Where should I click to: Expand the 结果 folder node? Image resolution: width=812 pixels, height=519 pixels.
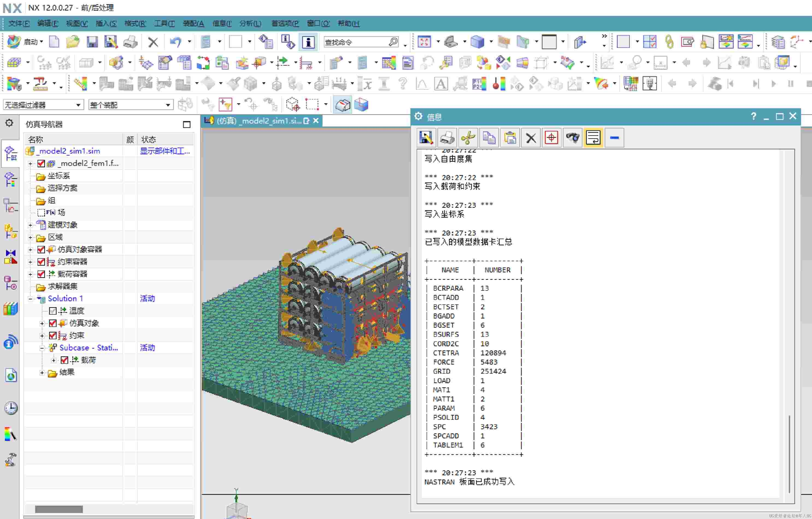(x=42, y=373)
